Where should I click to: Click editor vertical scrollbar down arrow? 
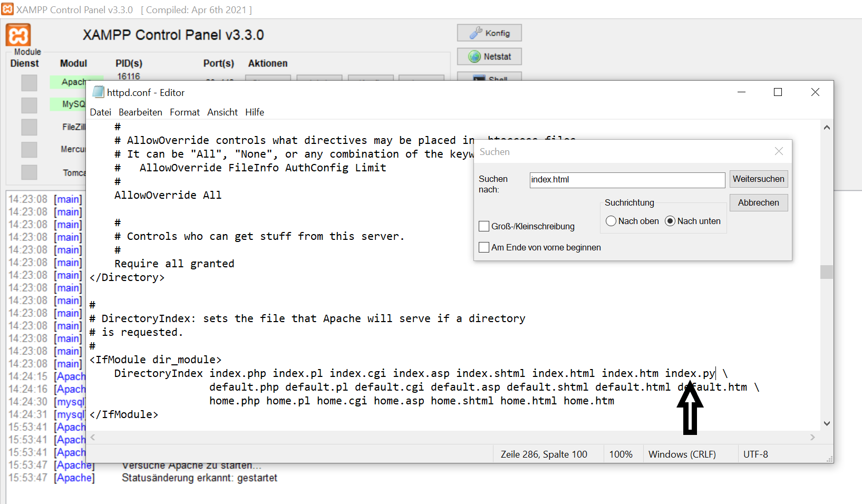click(827, 423)
